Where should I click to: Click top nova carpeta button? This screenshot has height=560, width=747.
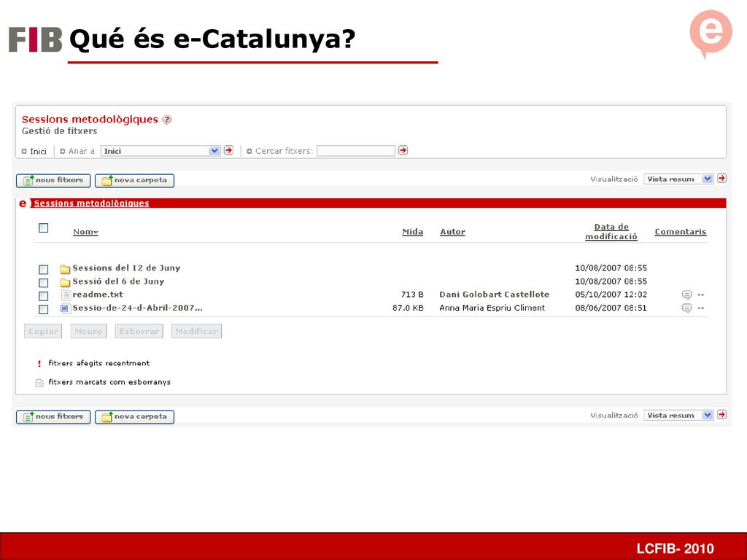[x=134, y=181]
